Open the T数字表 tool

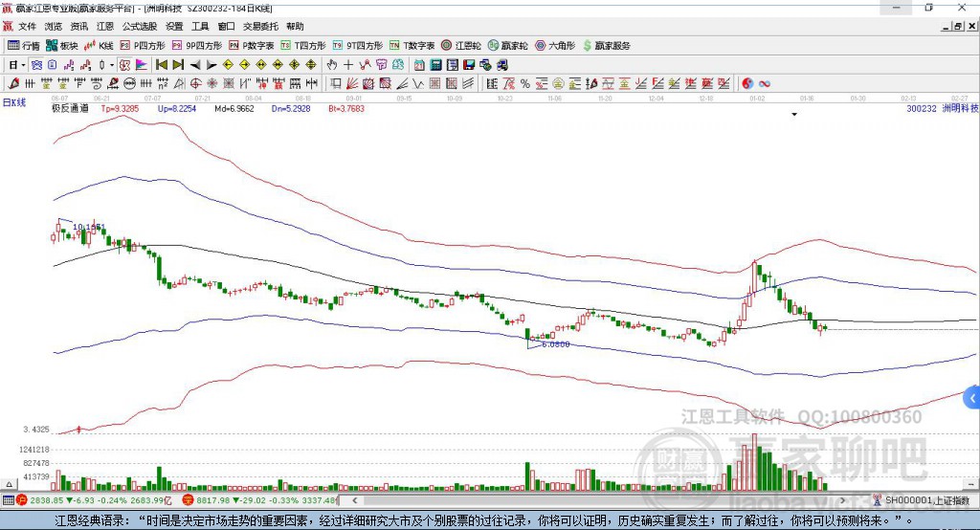412,46
